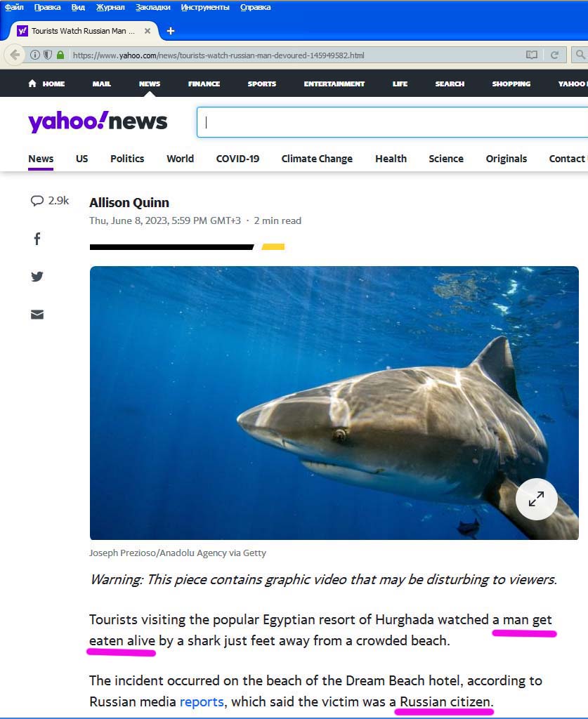Screen dimensions: 588x719
Task: Open a new browser tab with plus
Action: tap(171, 31)
